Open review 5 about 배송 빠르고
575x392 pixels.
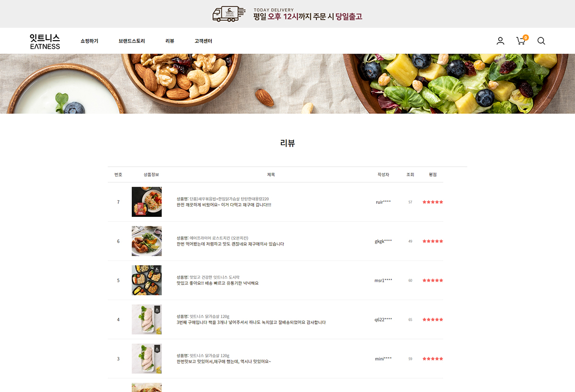(x=218, y=283)
